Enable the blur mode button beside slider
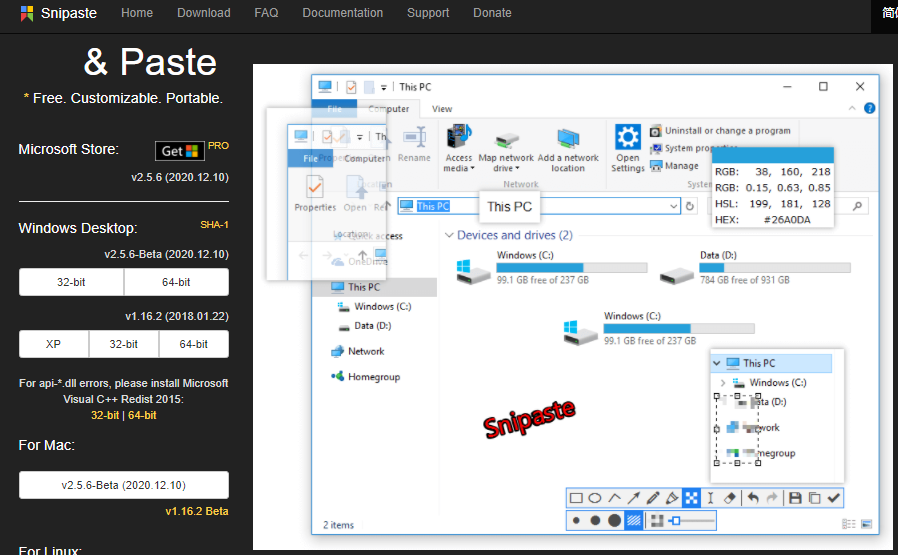 [x=657, y=521]
